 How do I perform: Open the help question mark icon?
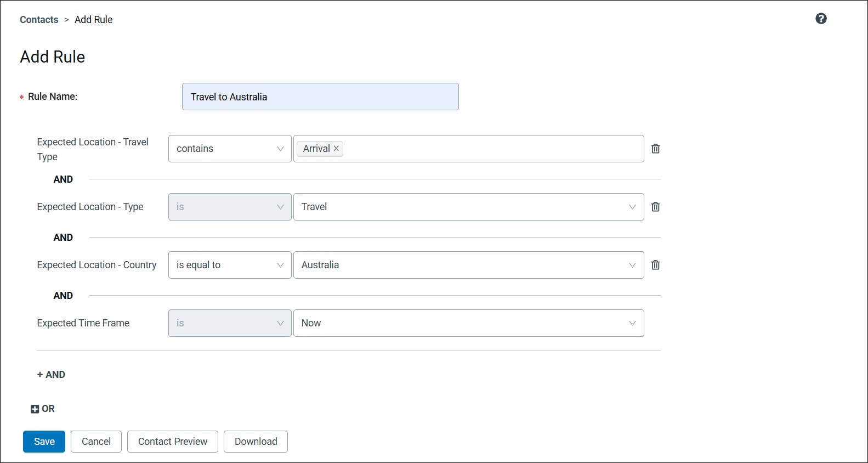821,19
